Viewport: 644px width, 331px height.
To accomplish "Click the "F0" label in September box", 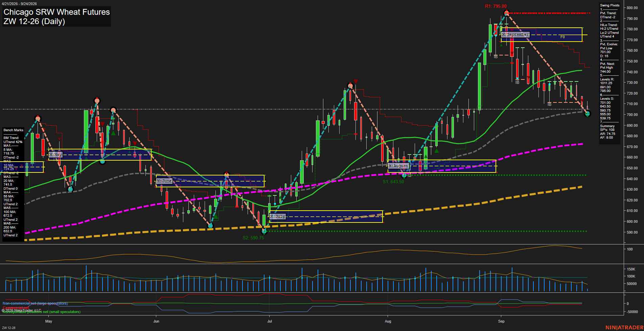I will [562, 37].
